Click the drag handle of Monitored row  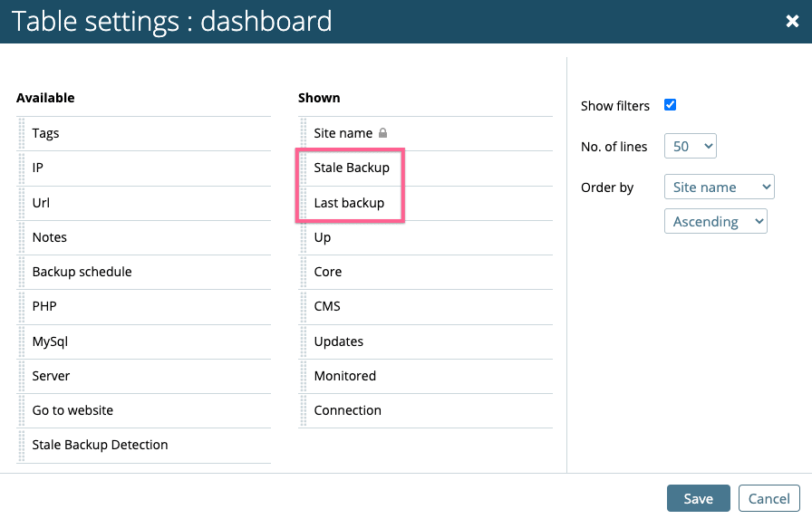point(304,376)
